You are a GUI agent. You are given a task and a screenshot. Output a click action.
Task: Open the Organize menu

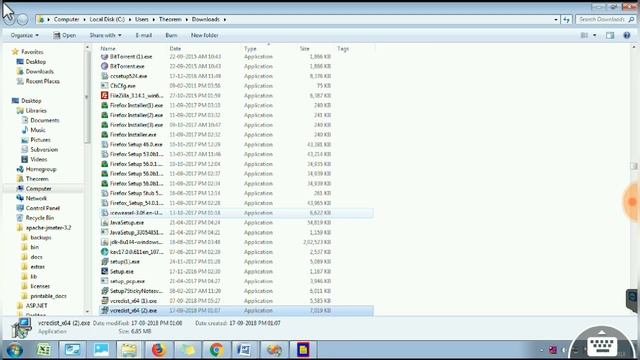pyautogui.click(x=24, y=36)
